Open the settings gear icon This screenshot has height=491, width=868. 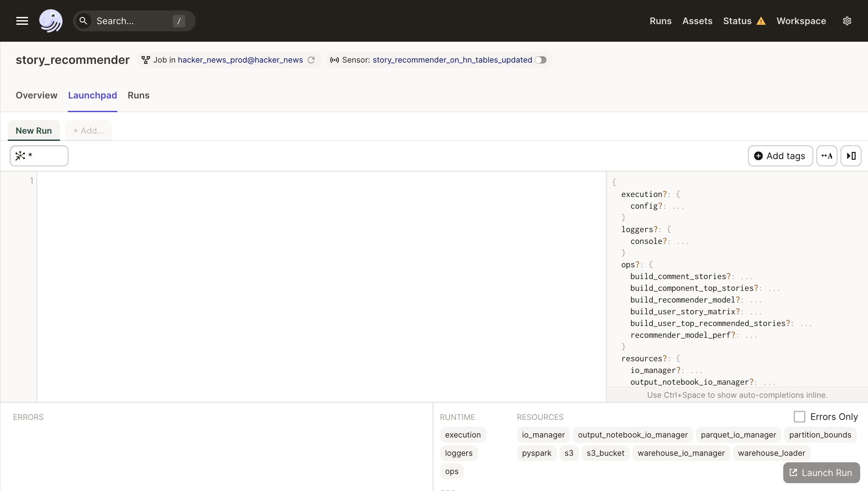coord(847,21)
